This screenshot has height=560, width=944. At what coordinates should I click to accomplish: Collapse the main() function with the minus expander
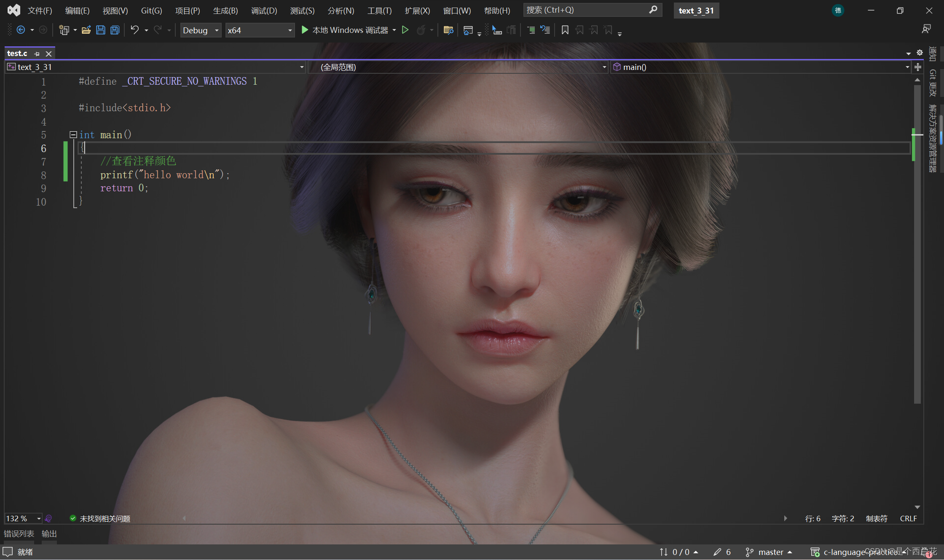click(x=73, y=134)
